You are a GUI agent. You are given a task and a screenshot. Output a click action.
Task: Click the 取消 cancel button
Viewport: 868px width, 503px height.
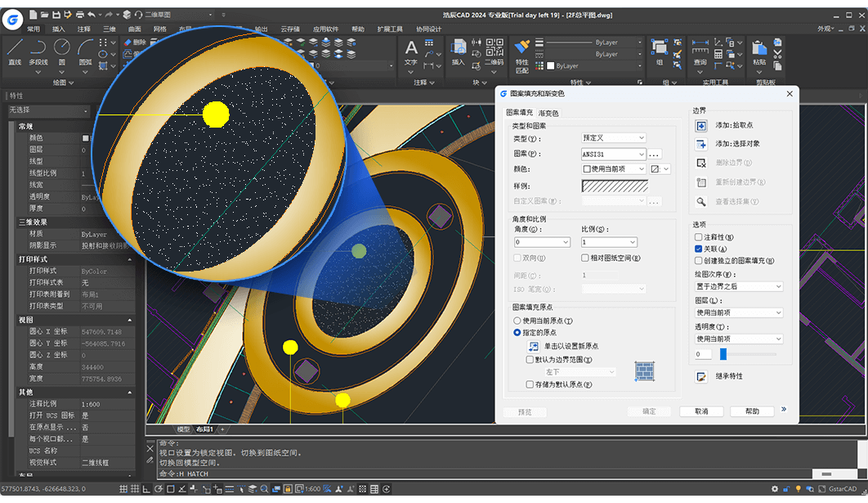[x=701, y=411]
